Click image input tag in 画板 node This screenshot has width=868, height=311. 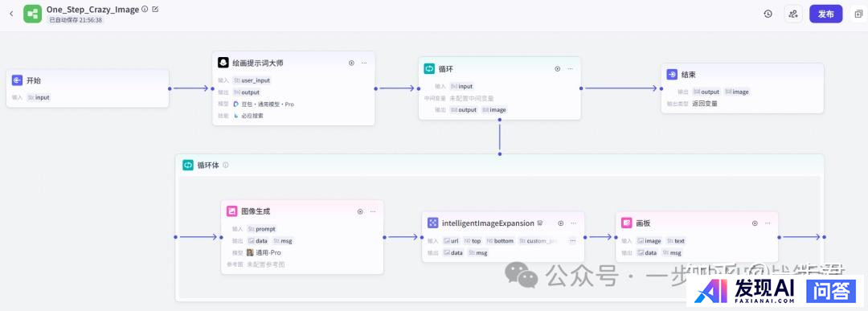[649, 241]
